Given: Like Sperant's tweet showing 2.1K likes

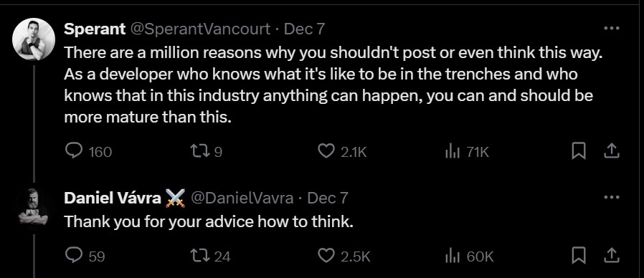Looking at the screenshot, I should 326,152.
